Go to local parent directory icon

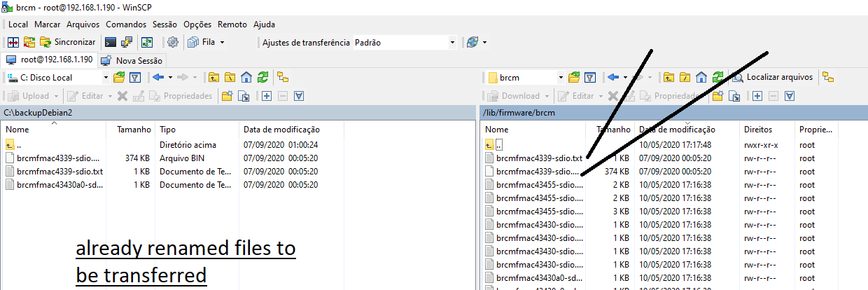click(213, 77)
